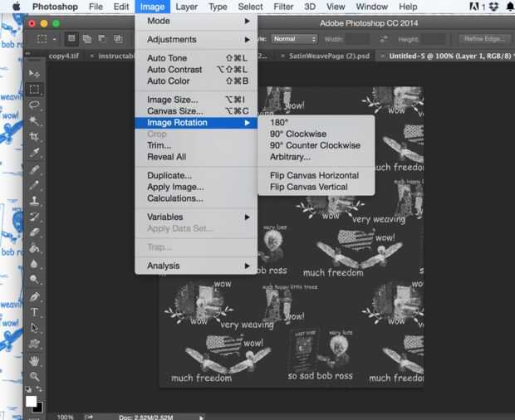The height and width of the screenshot is (420, 515).
Task: Reset default foreground and background colors
Action: [x=29, y=389]
